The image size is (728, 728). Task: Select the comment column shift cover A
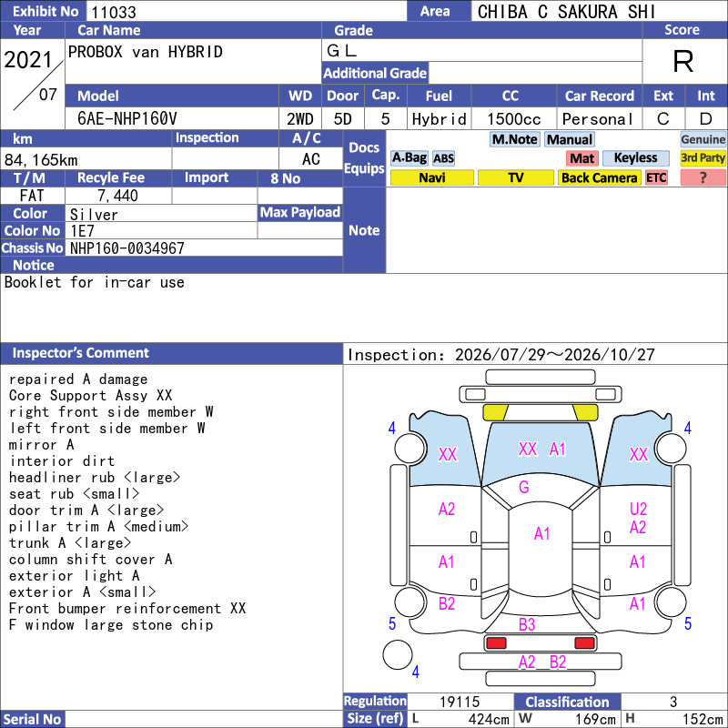click(90, 560)
